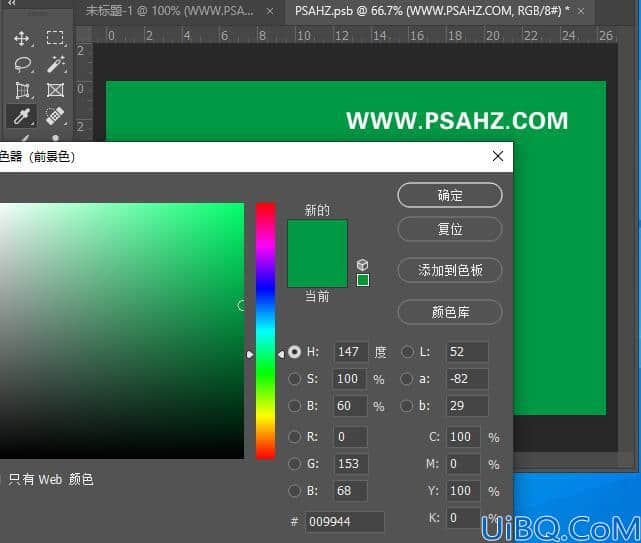Click the H field showing 147
The image size is (641, 543).
pos(351,352)
